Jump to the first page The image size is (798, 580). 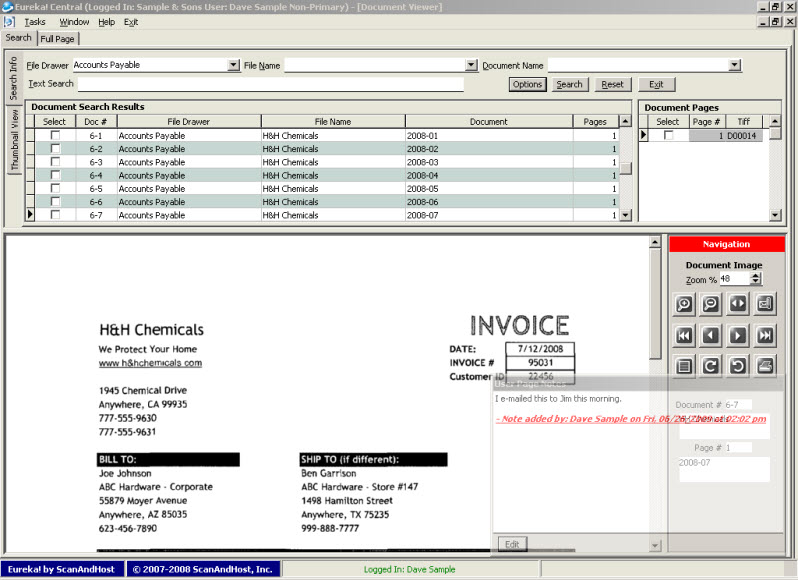(x=684, y=335)
